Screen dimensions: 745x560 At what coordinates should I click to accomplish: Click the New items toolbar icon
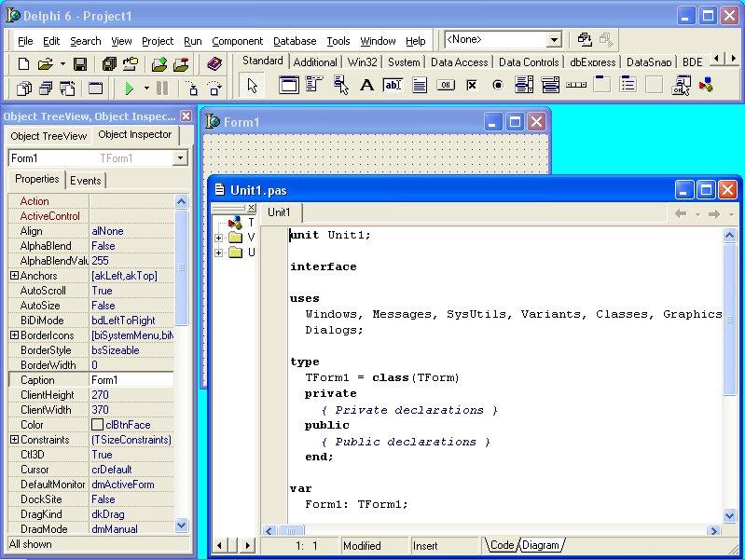click(x=23, y=63)
